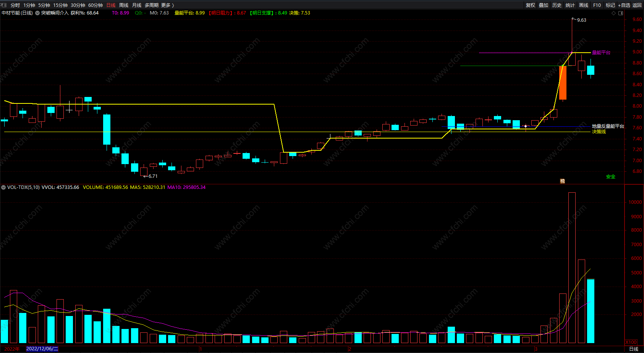The image size is (644, 353).
Task: Click the 9.63 high price label
Action: tap(581, 20)
